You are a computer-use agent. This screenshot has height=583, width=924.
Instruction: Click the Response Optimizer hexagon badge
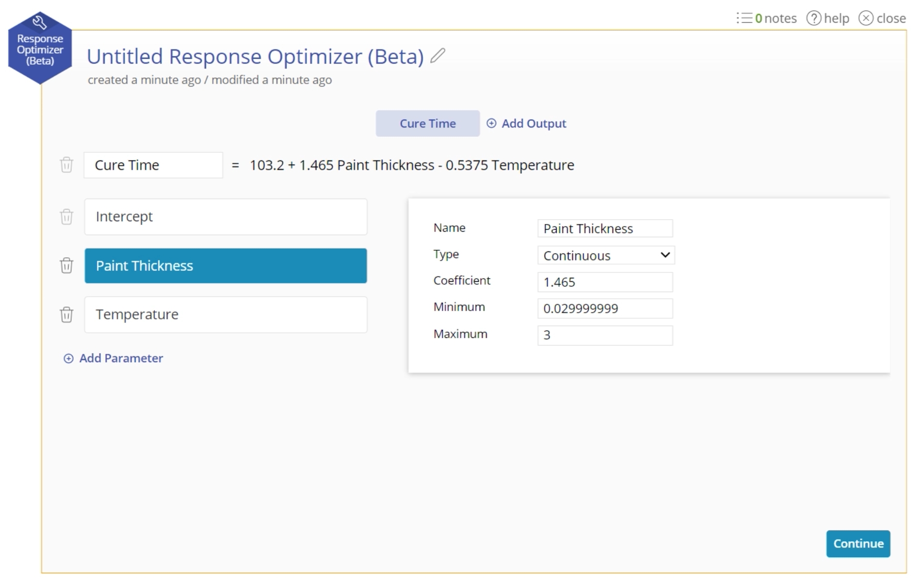[x=40, y=48]
